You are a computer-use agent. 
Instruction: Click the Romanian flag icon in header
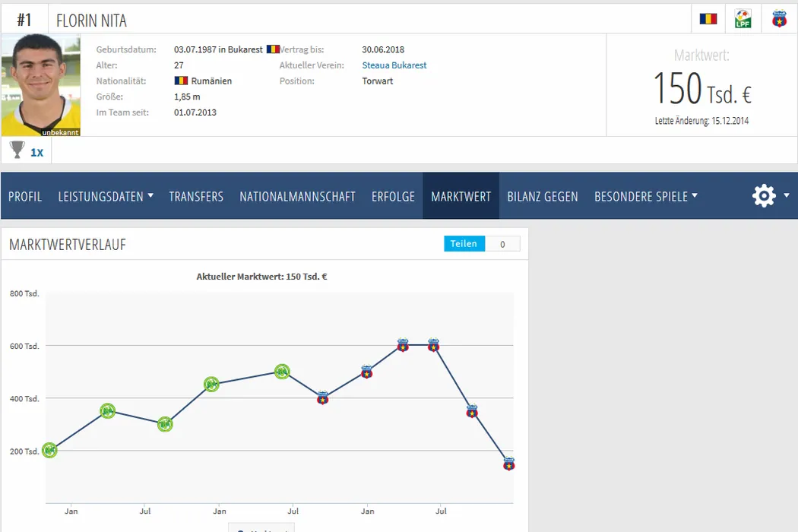pos(708,19)
